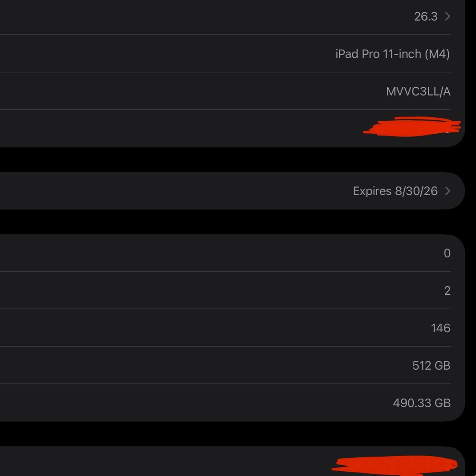Image resolution: width=476 pixels, height=476 pixels.
Task: Tap the MVVC3LL/A model number
Action: pos(418,92)
